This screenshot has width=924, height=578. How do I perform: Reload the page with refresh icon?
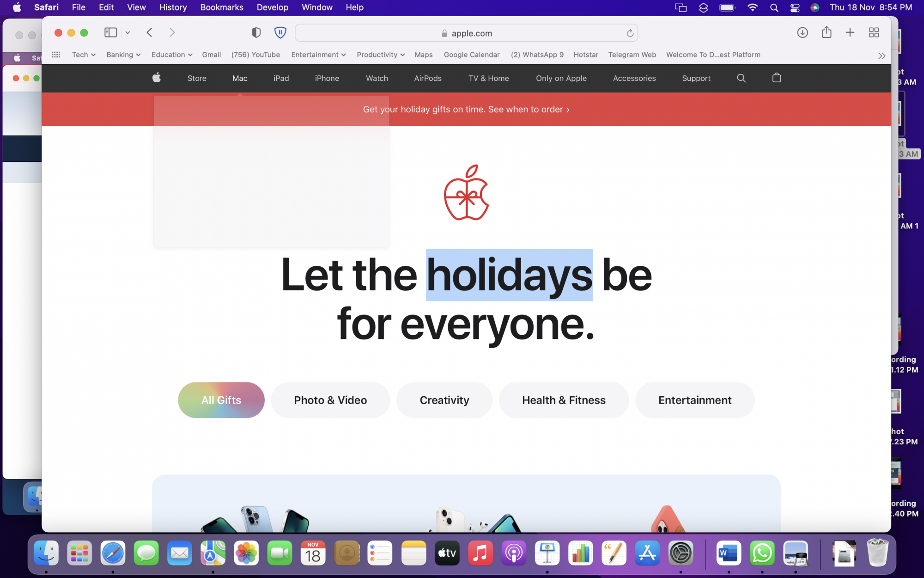point(630,33)
